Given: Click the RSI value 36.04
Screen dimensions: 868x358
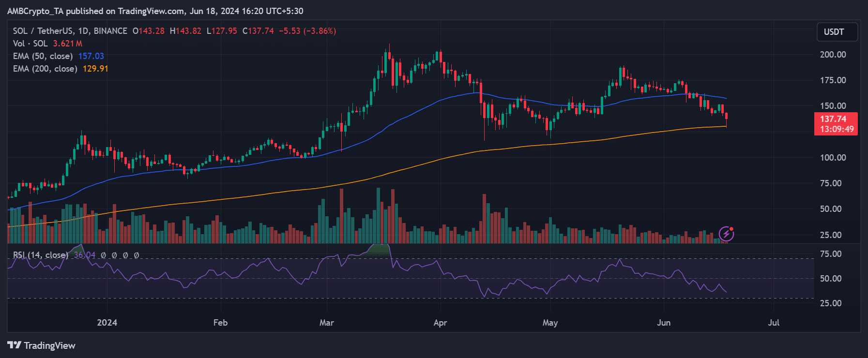Looking at the screenshot, I should pos(85,255).
